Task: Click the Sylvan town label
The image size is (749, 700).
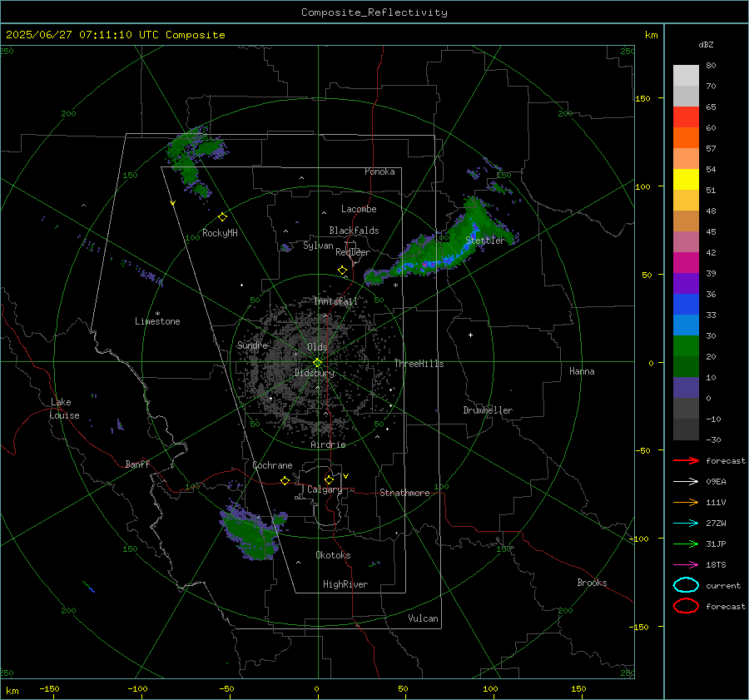Action: [x=318, y=246]
